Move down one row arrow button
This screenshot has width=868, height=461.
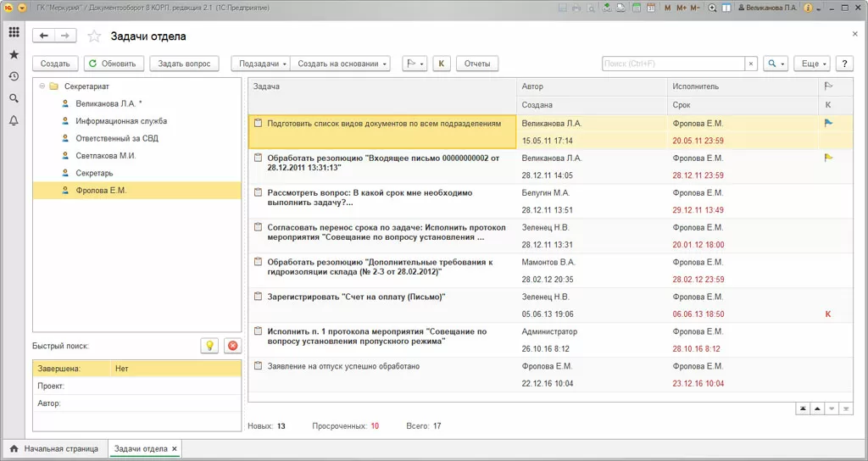832,409
